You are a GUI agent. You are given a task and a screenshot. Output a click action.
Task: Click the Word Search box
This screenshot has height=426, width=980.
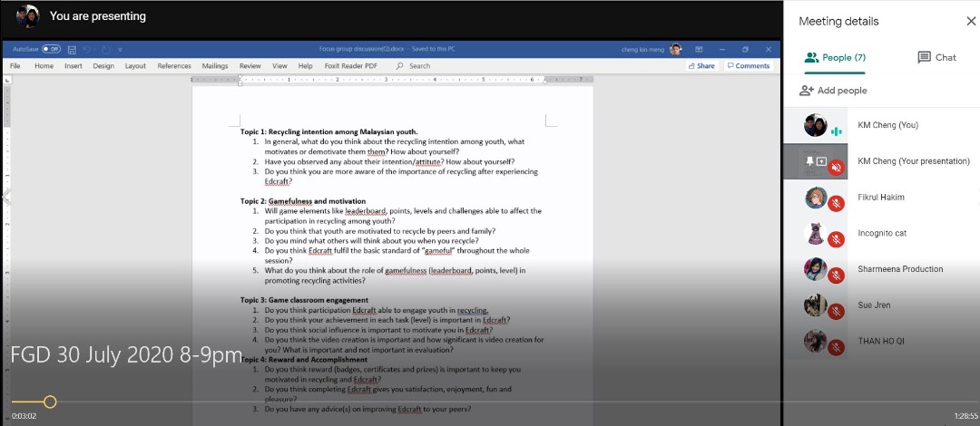coord(419,66)
